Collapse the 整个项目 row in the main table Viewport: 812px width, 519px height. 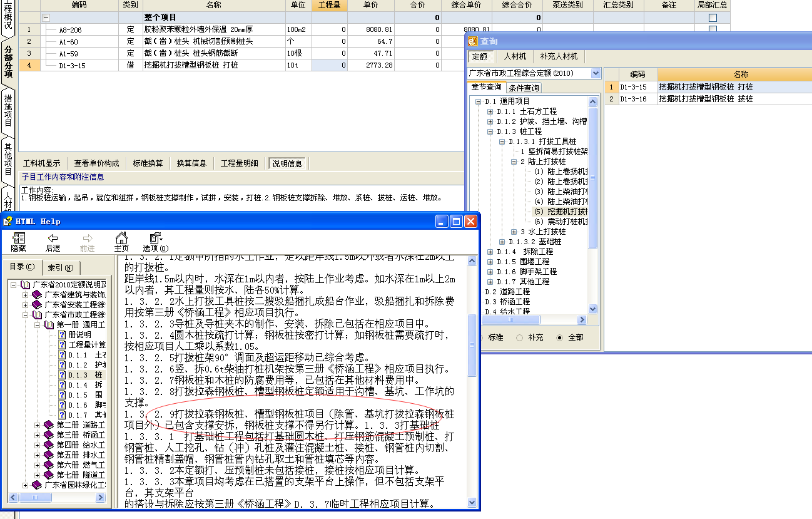(46, 18)
